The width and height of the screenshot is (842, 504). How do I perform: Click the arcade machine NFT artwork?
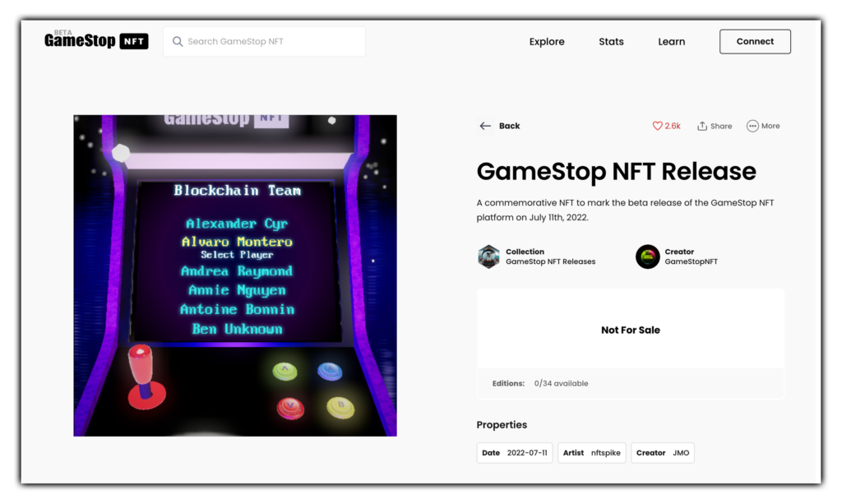234,275
